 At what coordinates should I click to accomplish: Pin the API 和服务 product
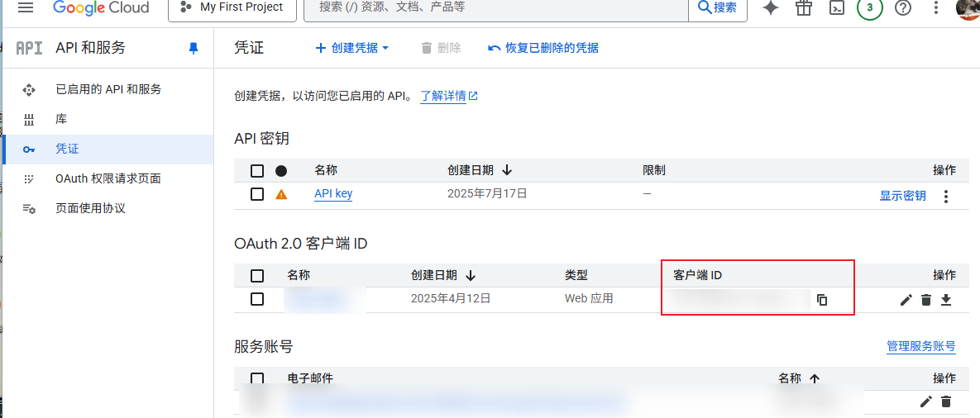tap(194, 49)
